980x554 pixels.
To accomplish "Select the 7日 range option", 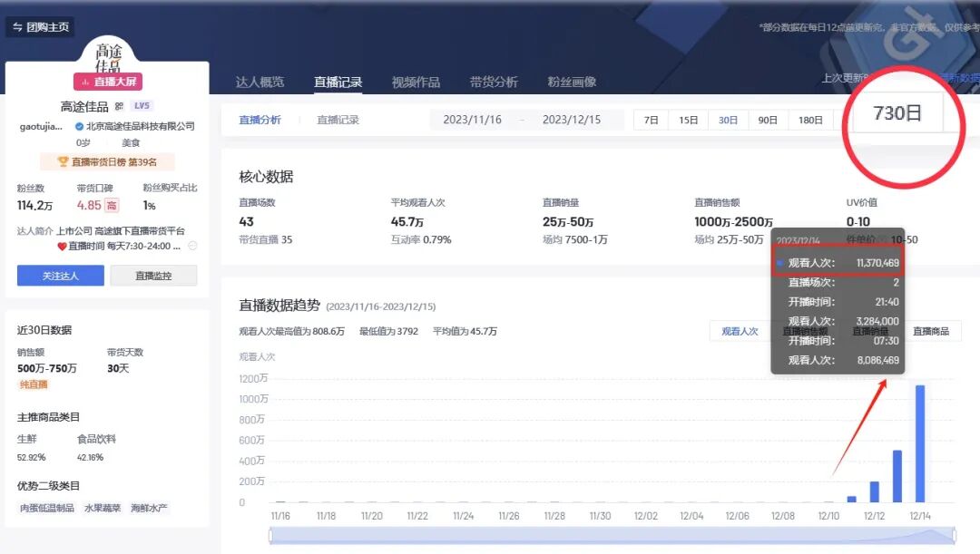I will tap(652, 120).
